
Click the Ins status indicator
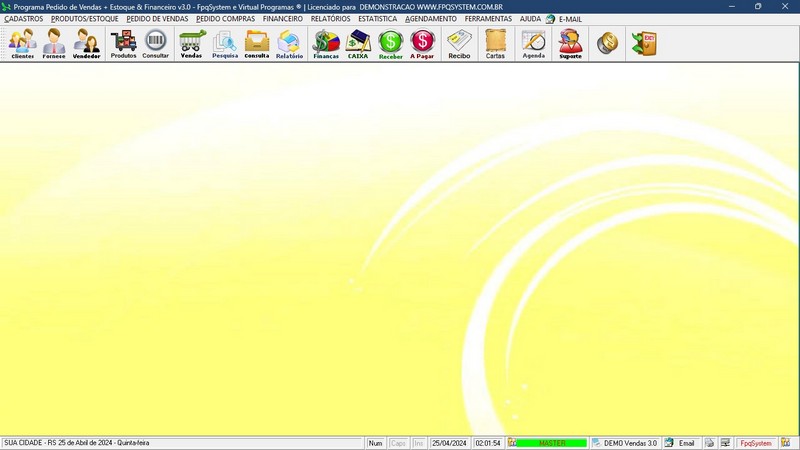(x=418, y=443)
